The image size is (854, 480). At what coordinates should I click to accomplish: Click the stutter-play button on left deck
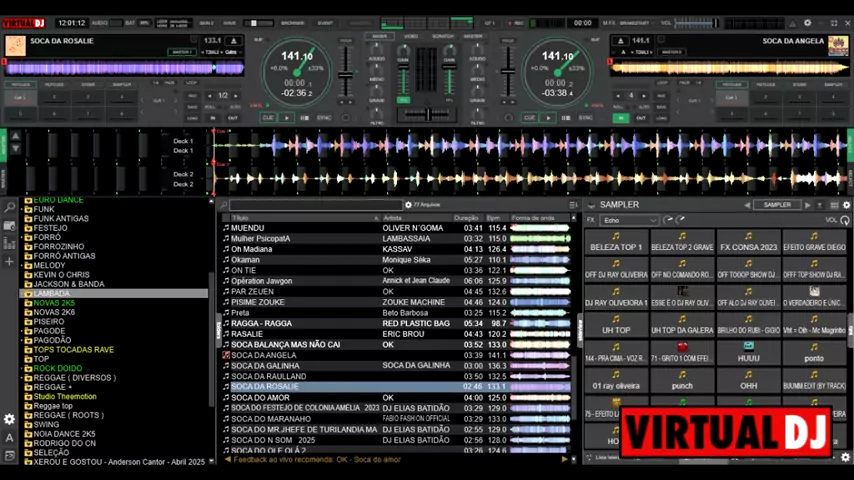304,118
